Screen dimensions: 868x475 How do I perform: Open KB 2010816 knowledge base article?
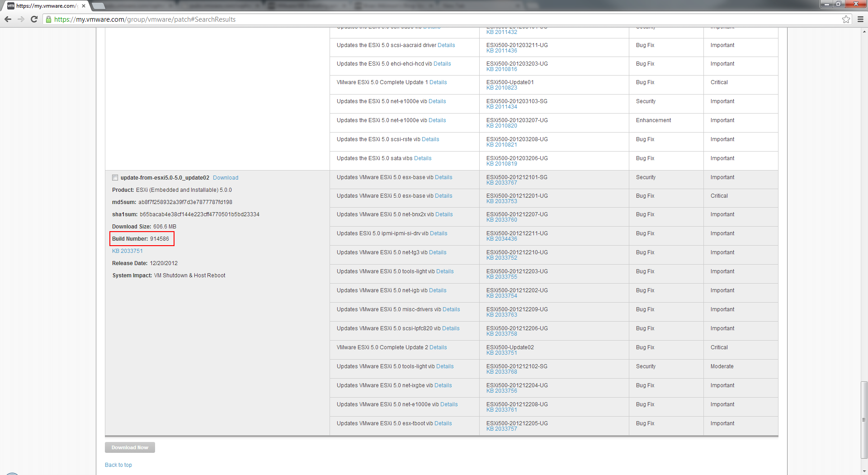click(502, 69)
